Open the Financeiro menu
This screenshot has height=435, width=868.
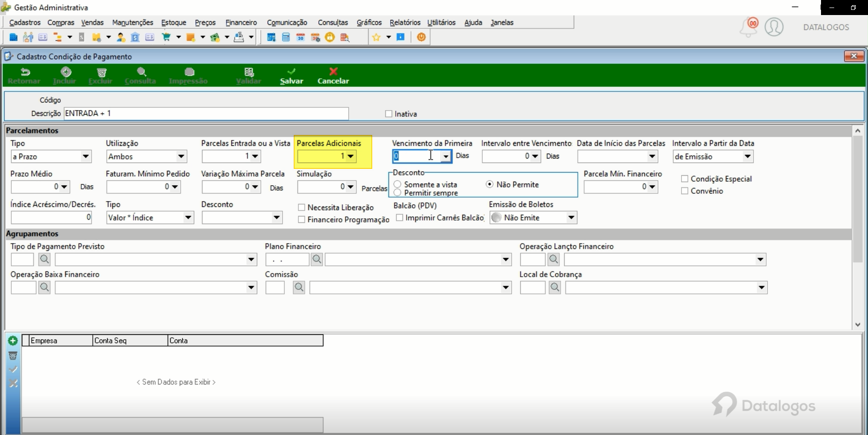[x=241, y=23]
